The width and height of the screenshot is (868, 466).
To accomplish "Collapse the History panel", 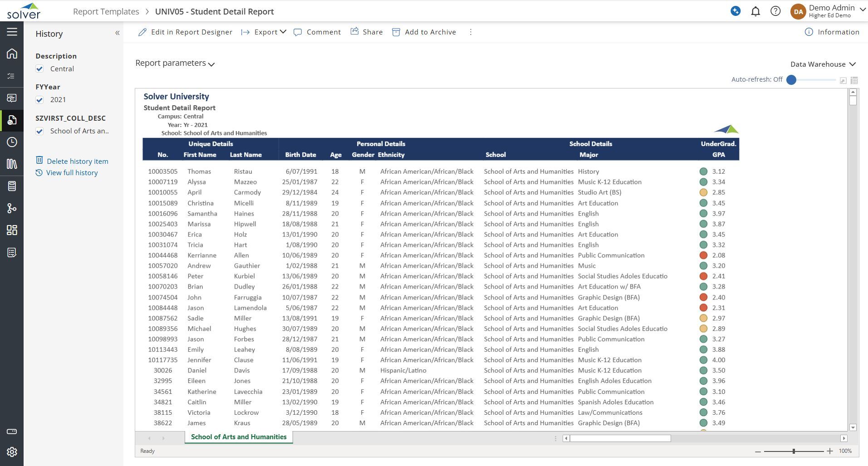I will (117, 33).
